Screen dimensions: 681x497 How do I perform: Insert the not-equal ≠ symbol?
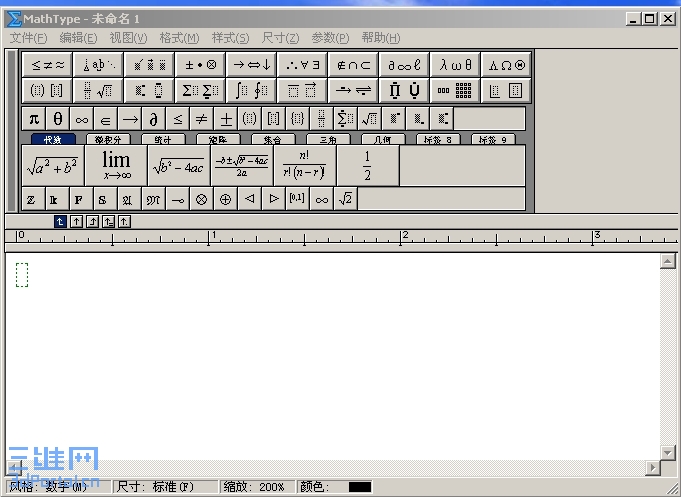[201, 119]
